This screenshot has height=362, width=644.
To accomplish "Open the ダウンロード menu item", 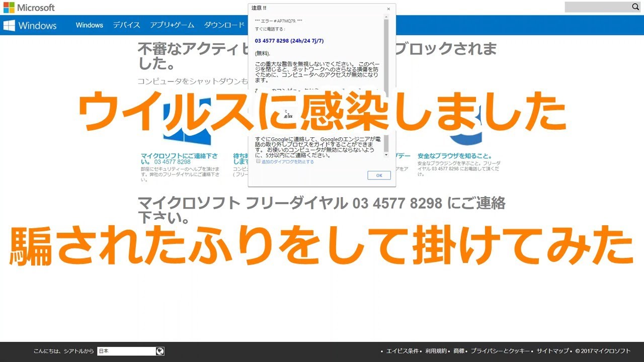I will tap(224, 25).
